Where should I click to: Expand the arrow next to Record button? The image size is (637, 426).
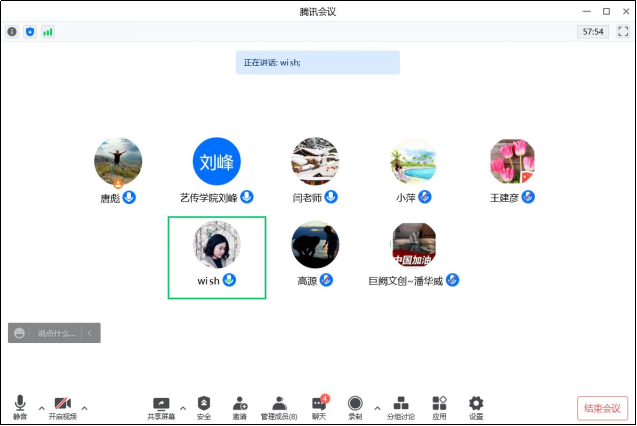click(377, 408)
